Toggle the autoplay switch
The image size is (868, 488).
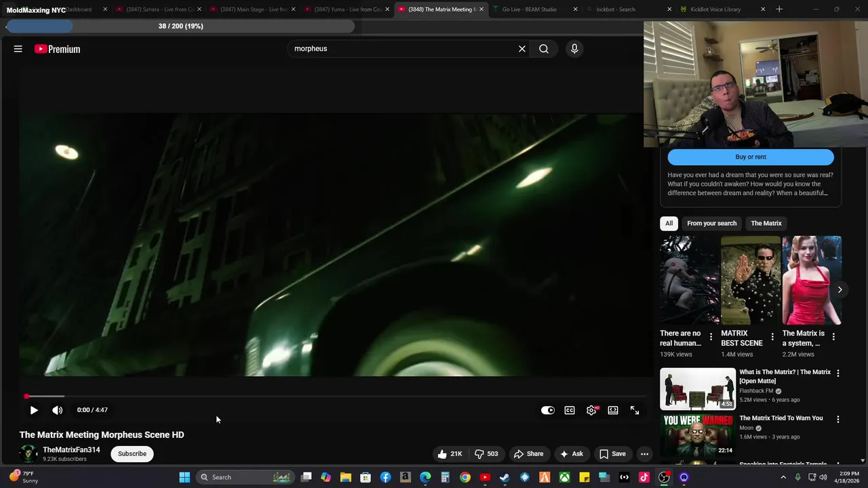pyautogui.click(x=548, y=410)
